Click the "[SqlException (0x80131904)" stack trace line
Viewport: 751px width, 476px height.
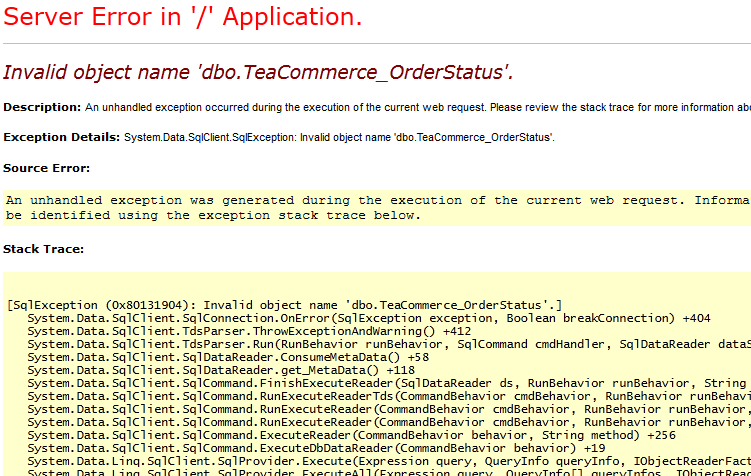pos(284,306)
